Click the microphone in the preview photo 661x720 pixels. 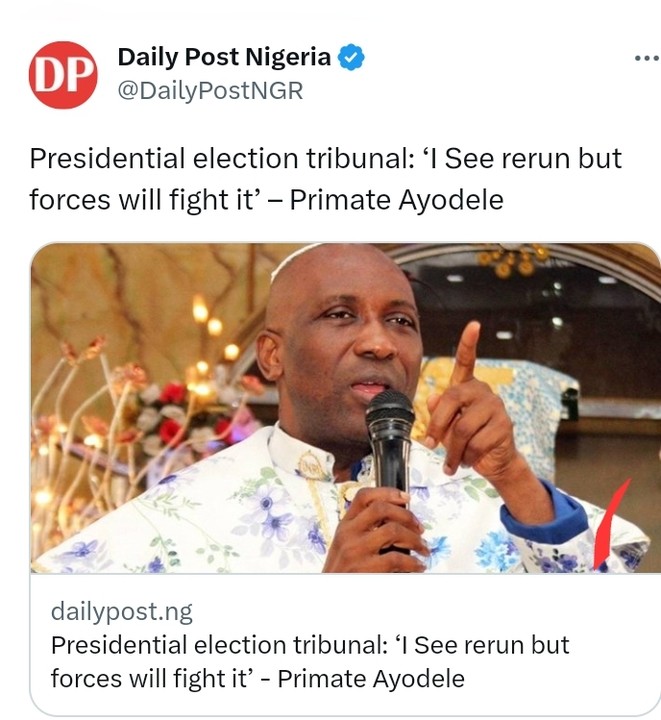[x=390, y=420]
